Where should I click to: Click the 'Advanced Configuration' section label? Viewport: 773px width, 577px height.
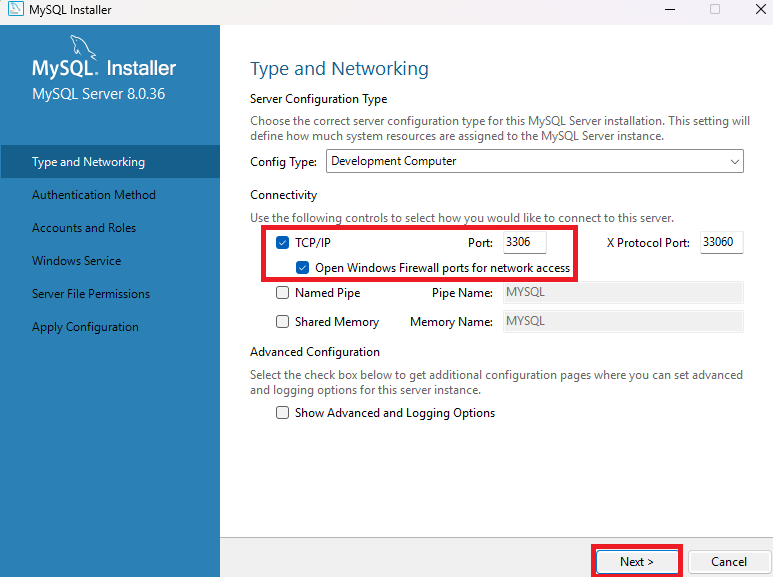pos(315,352)
